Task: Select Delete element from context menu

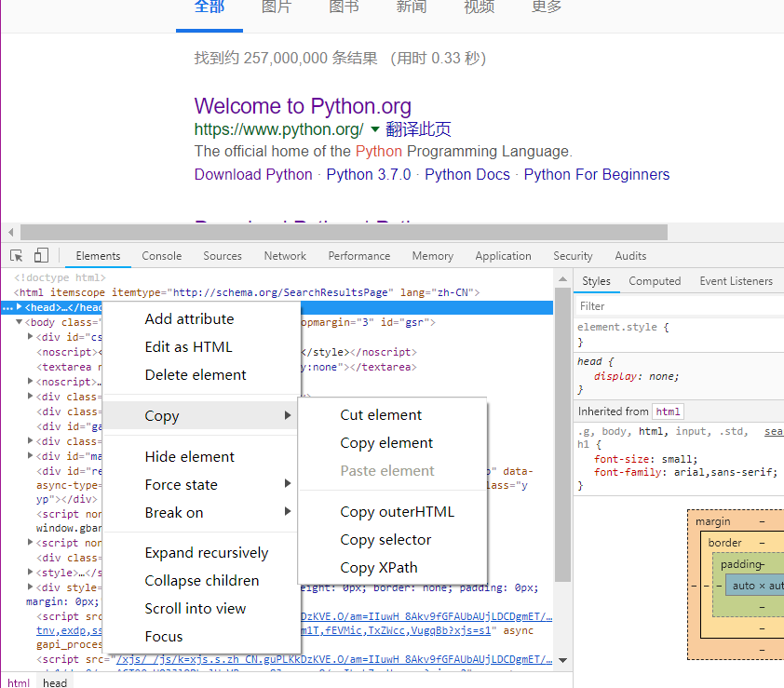Action: pyautogui.click(x=196, y=374)
